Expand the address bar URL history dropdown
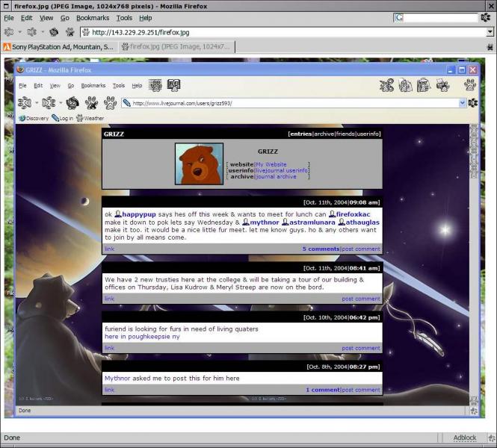 point(490,32)
